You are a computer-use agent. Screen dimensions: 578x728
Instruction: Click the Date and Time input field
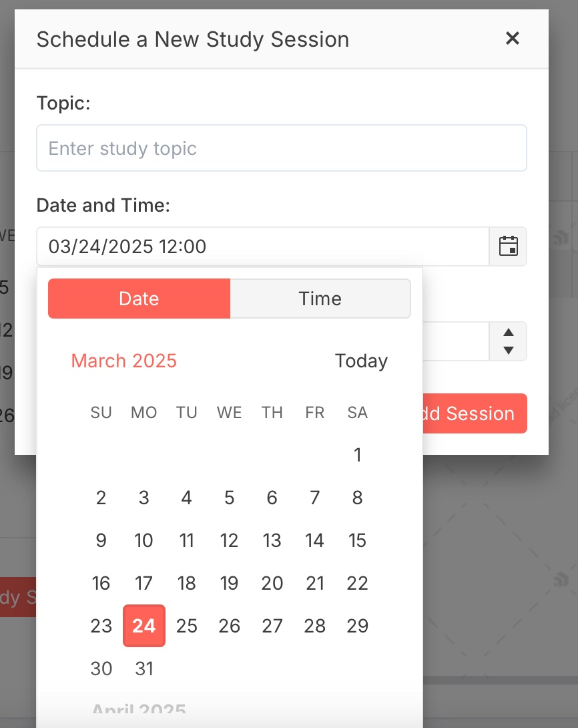[263, 246]
